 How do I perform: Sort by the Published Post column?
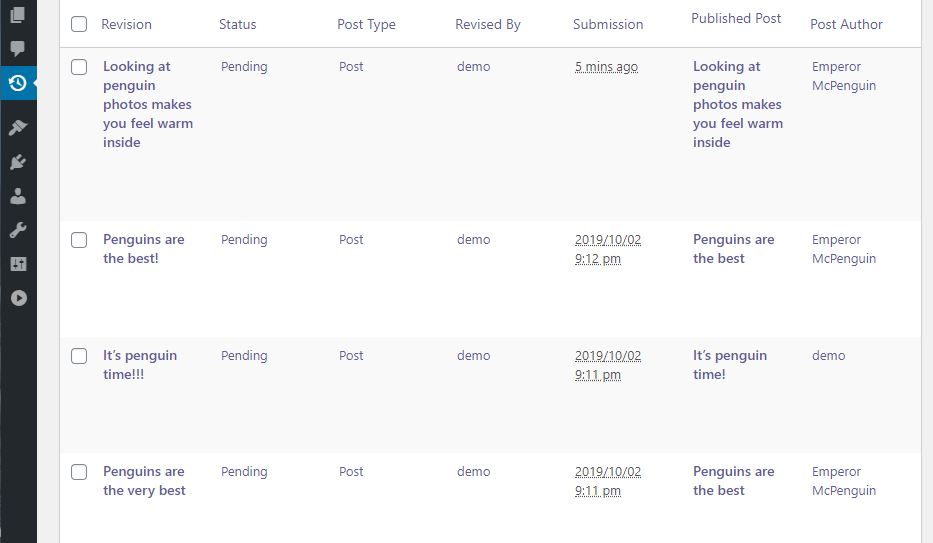coord(736,19)
